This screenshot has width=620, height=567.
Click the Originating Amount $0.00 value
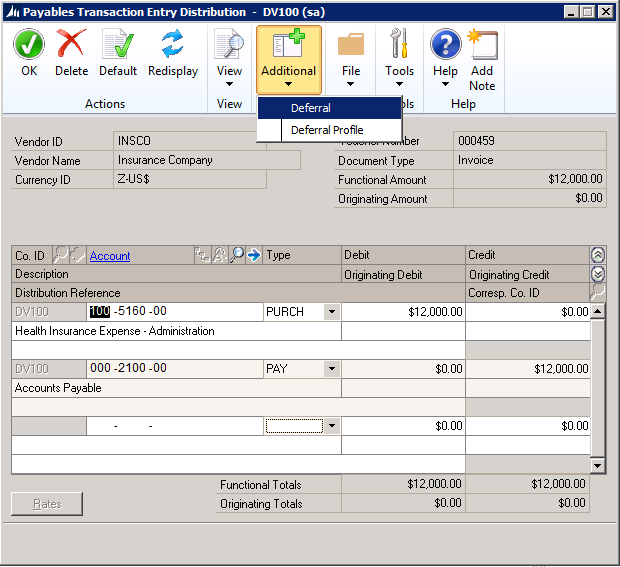click(x=530, y=198)
